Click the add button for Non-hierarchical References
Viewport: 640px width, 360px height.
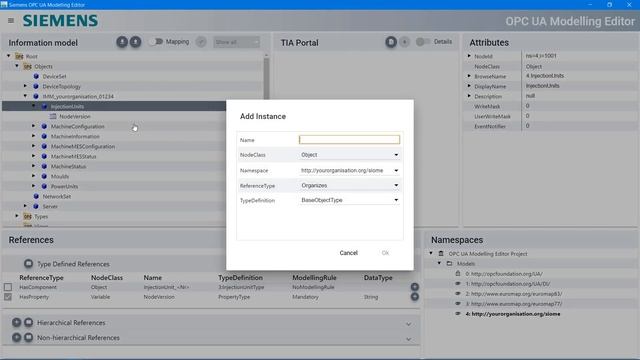[x=16, y=338]
